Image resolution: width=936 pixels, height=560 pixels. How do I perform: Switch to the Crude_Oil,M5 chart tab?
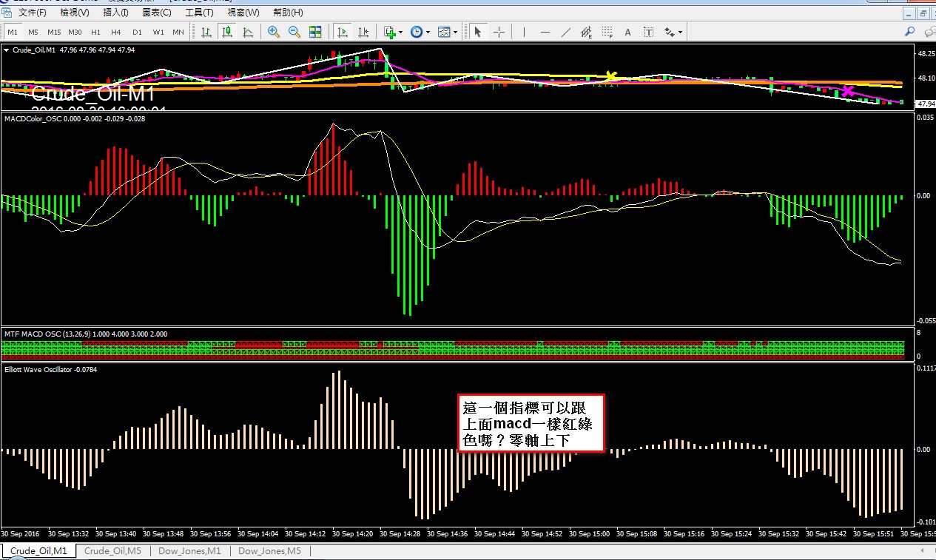click(113, 551)
